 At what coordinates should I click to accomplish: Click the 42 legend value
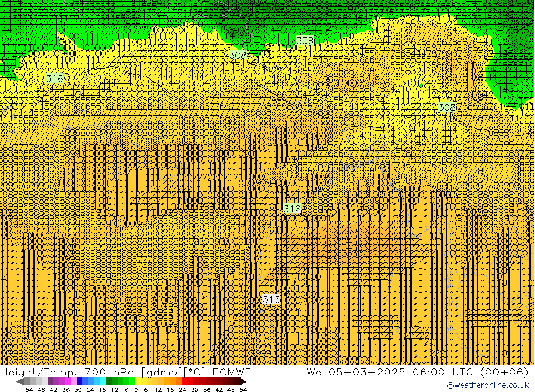[219, 390]
